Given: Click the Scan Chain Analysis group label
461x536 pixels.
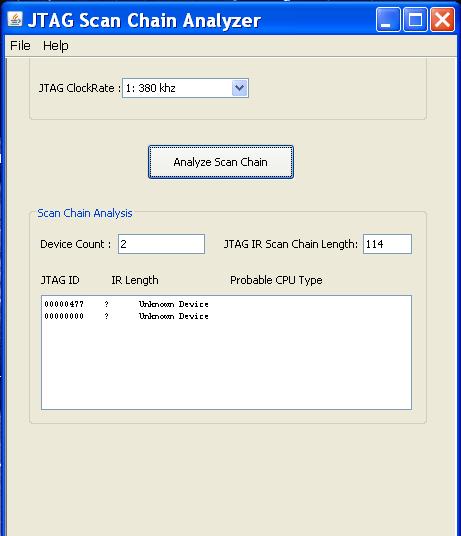Looking at the screenshot, I should tap(85, 213).
